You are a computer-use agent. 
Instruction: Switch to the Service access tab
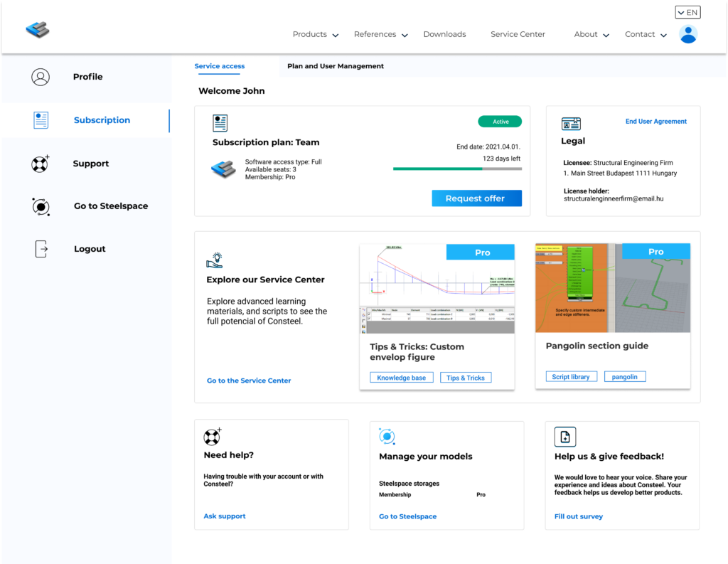coord(220,66)
